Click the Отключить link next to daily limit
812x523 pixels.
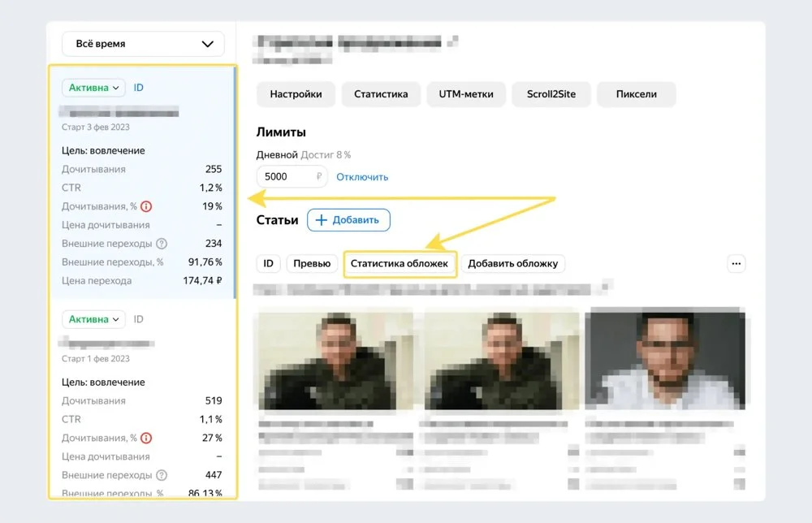tap(362, 176)
